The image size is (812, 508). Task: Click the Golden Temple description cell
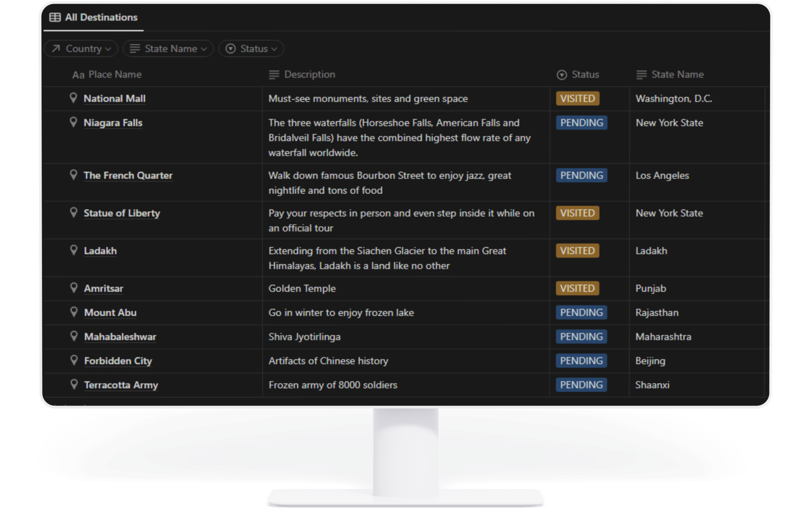click(302, 289)
